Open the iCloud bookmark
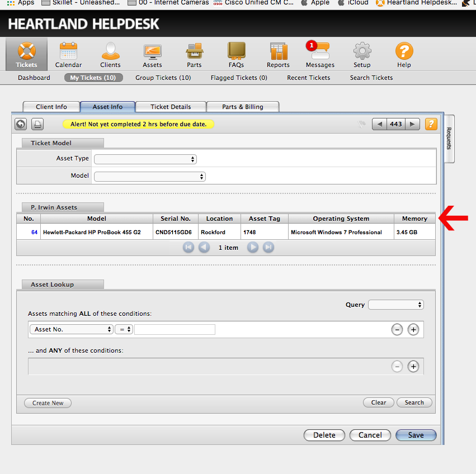Screen dimensions: 476x474 coord(353,3)
